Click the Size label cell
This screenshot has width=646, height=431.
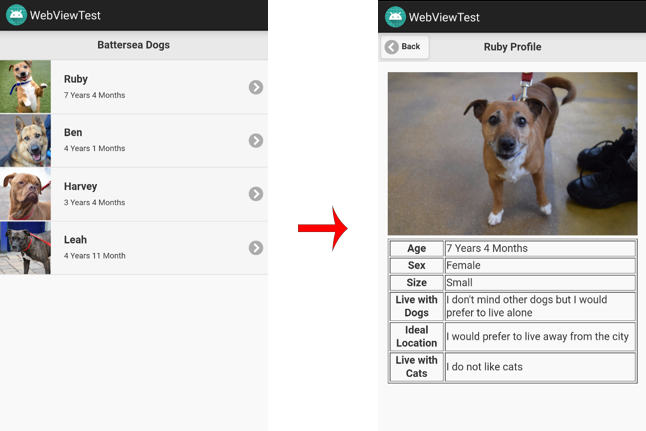(417, 283)
